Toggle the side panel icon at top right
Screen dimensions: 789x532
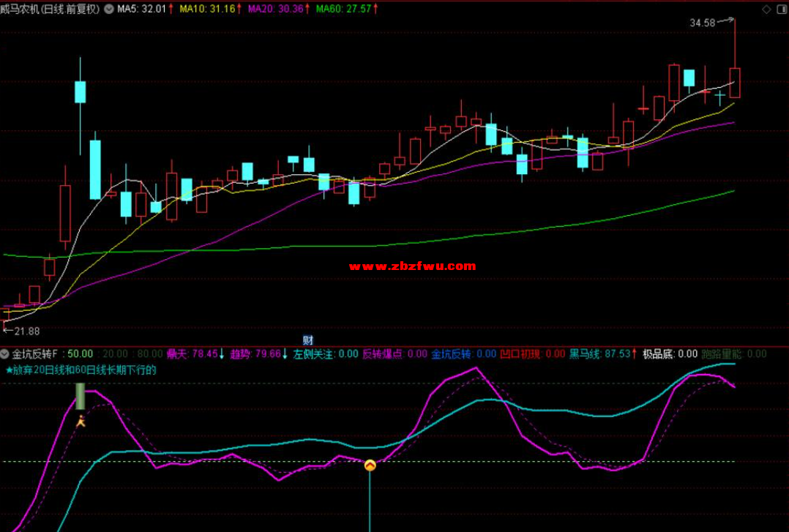(781, 10)
